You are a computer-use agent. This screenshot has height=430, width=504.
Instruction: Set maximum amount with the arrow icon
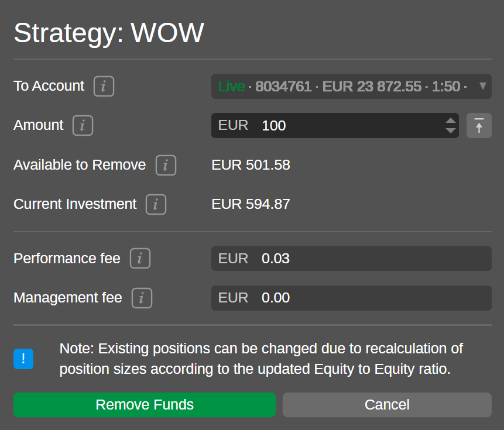tap(479, 126)
